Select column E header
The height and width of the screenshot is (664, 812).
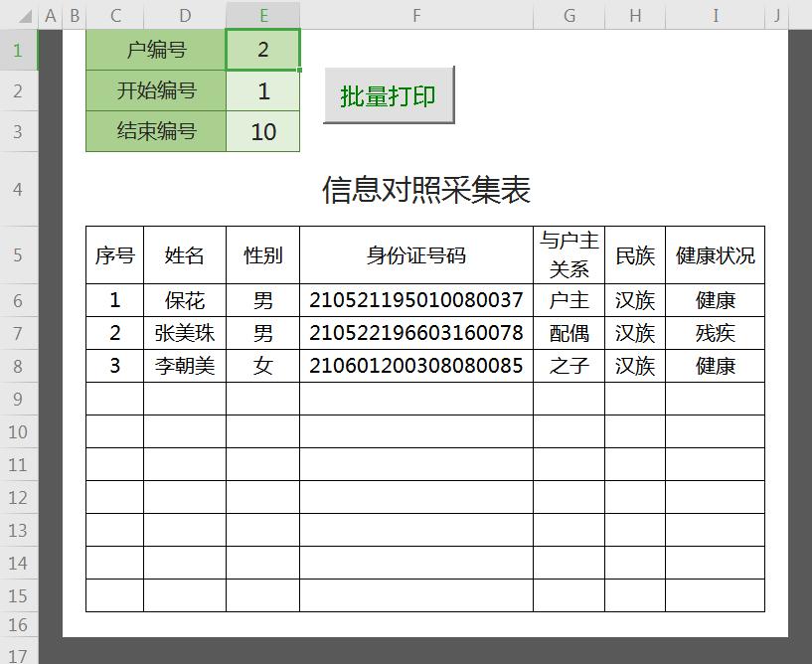click(263, 15)
